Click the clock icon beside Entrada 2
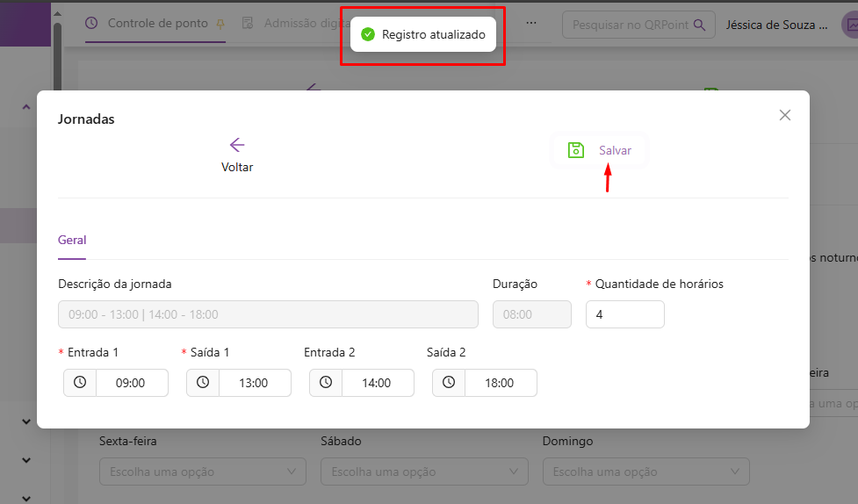This screenshot has width=858, height=504. click(x=326, y=383)
